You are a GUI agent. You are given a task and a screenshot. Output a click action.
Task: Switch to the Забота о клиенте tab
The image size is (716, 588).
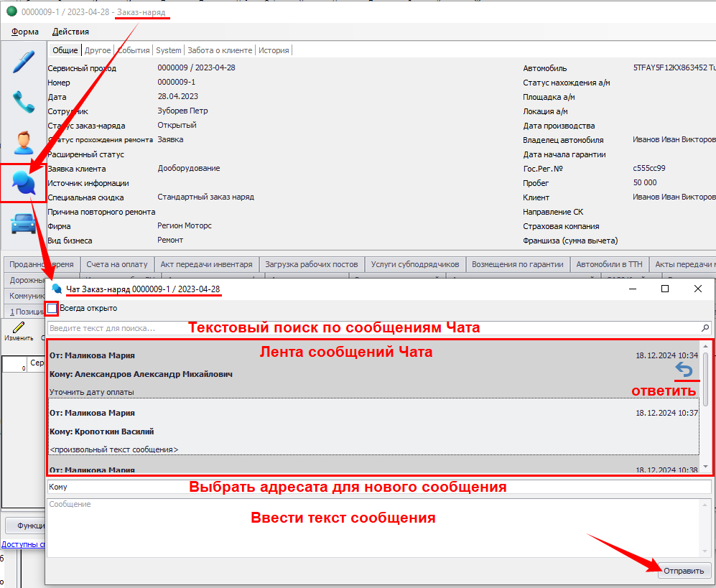pyautogui.click(x=220, y=50)
